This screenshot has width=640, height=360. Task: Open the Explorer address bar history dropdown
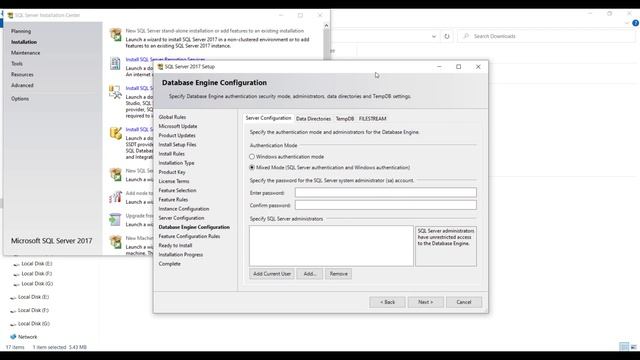point(433,36)
